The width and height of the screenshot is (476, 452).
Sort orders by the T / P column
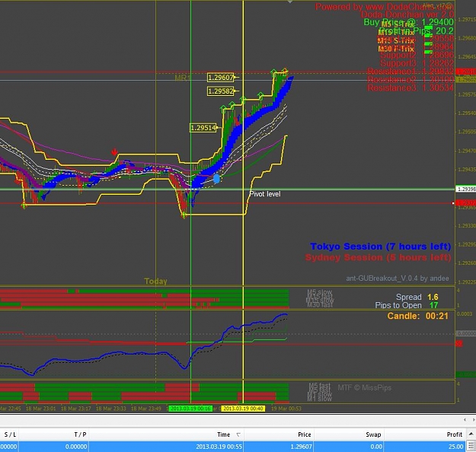click(x=80, y=434)
